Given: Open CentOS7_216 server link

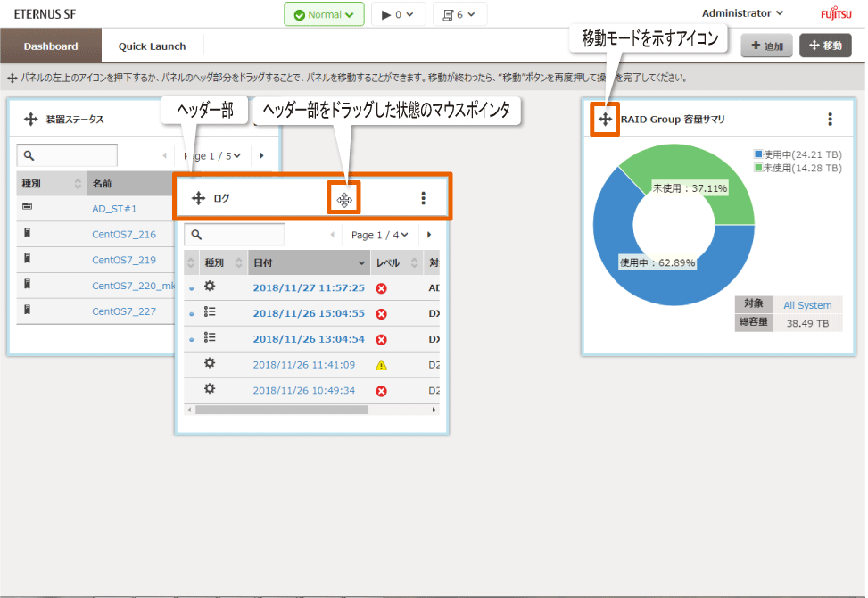Looking at the screenshot, I should tap(124, 234).
